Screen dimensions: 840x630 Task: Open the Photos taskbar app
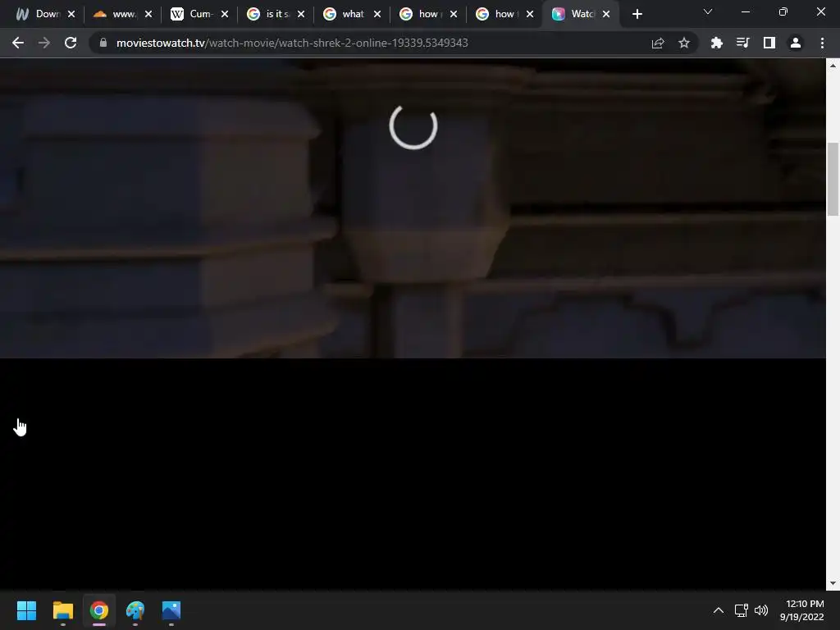(x=171, y=610)
